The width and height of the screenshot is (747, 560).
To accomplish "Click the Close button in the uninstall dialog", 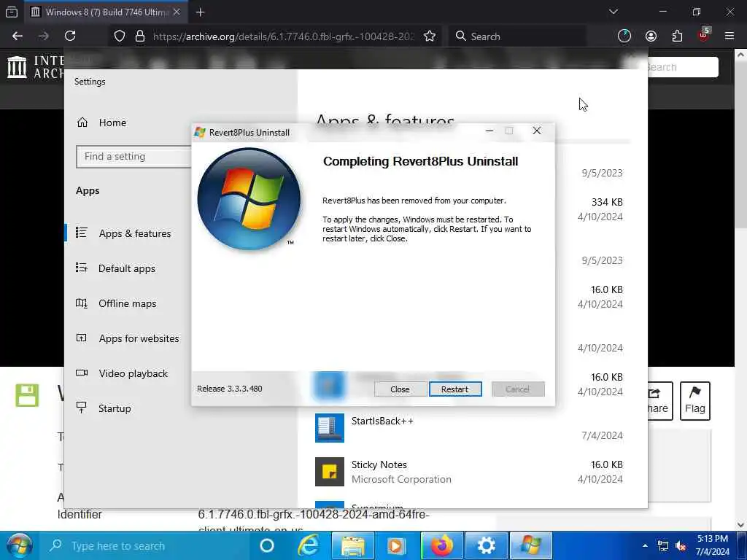I will pyautogui.click(x=400, y=389).
